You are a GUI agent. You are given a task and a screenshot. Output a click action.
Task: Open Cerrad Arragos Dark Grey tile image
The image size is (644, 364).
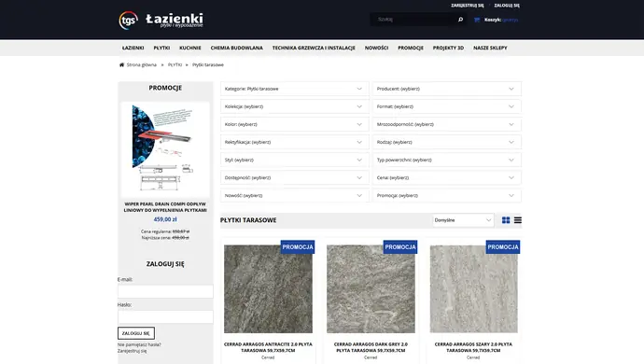pyautogui.click(x=371, y=288)
